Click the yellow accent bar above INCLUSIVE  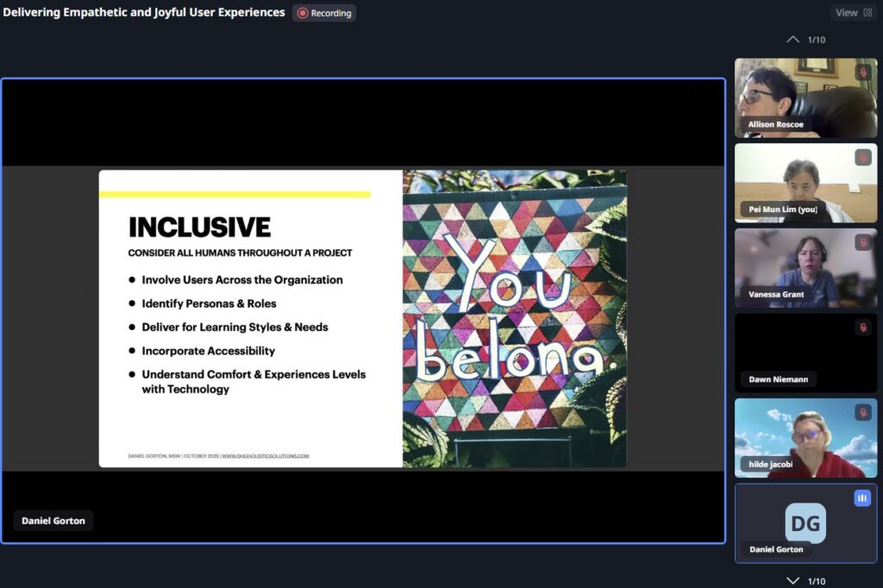click(235, 195)
